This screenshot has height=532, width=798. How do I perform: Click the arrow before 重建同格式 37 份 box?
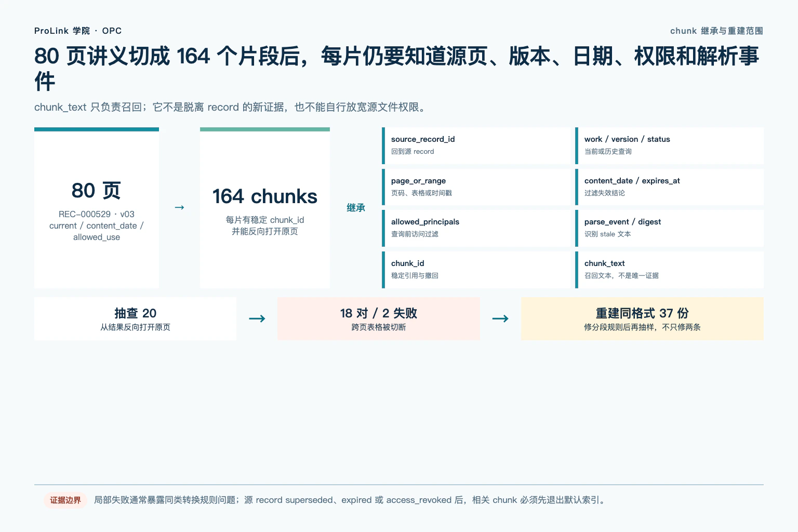[500, 318]
